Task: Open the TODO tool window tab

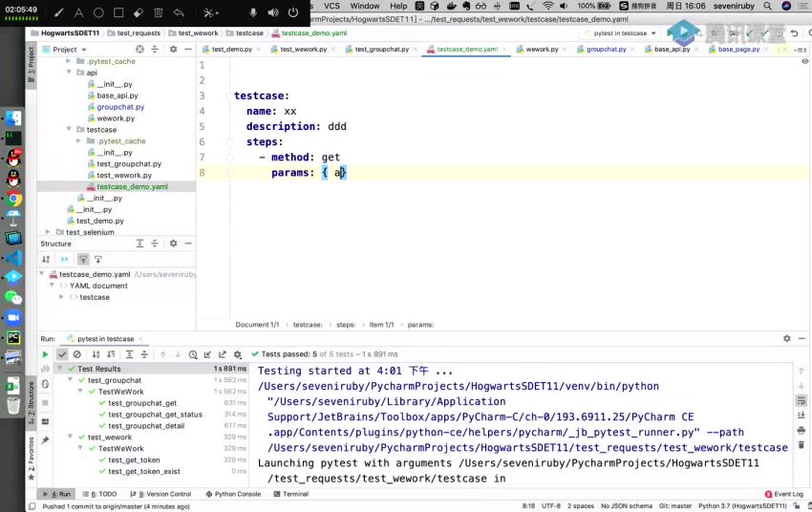Action: 99,494
